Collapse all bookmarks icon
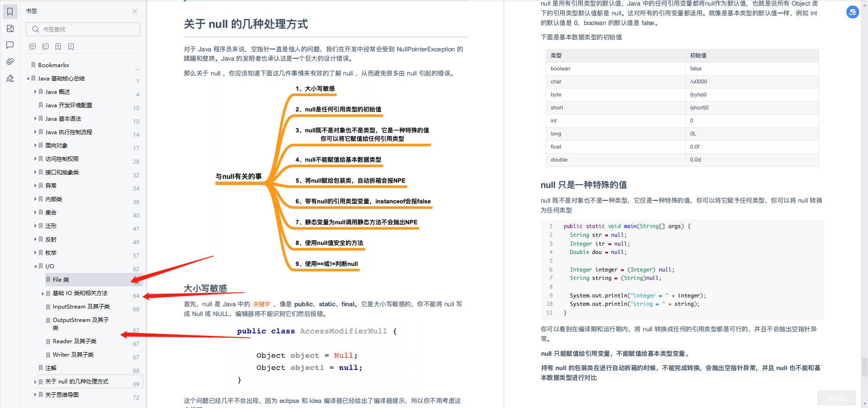 [x=45, y=47]
